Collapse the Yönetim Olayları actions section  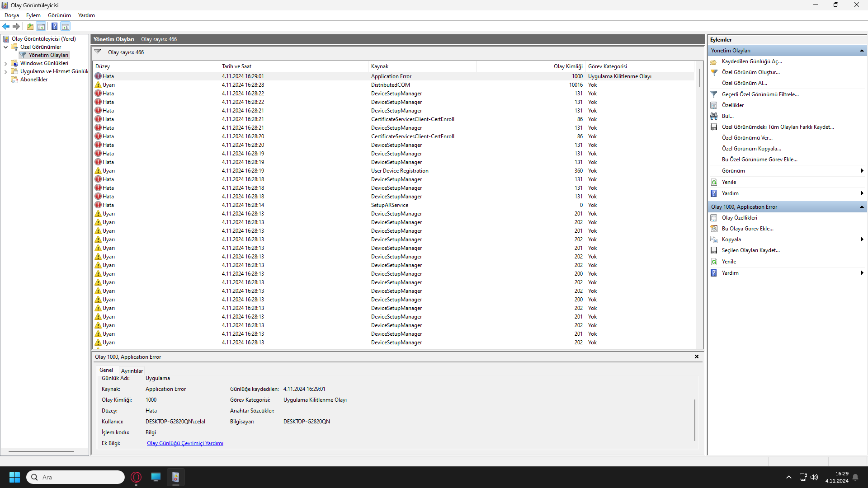pos(862,51)
